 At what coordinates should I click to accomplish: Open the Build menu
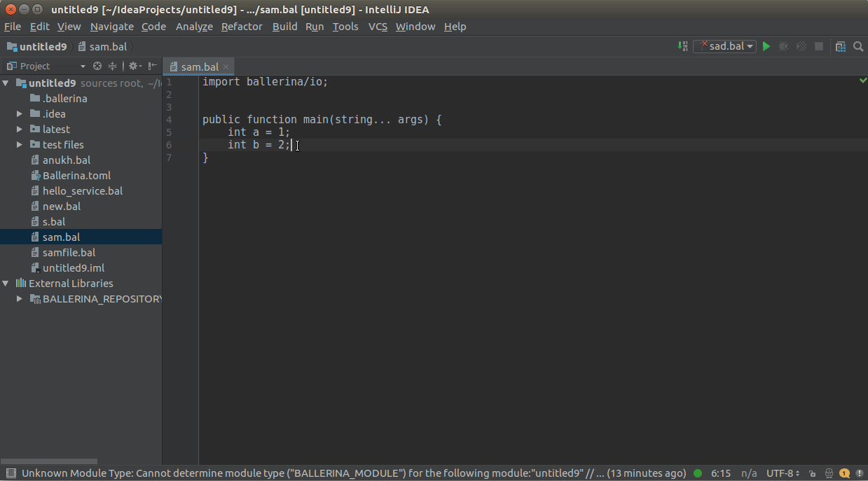click(285, 27)
